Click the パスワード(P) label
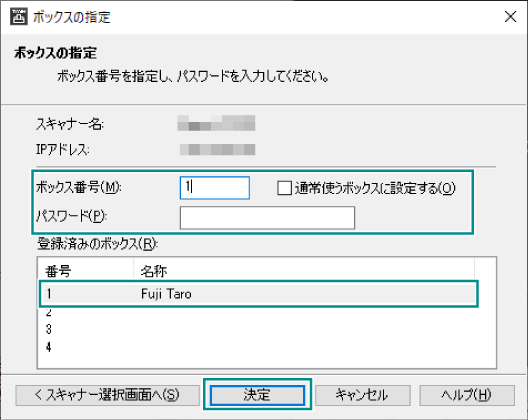 (71, 216)
